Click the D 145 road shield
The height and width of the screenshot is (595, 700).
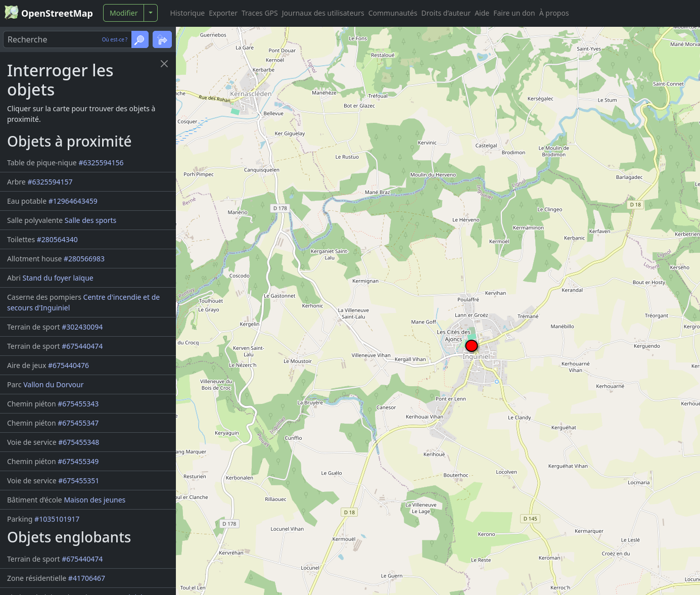point(530,519)
